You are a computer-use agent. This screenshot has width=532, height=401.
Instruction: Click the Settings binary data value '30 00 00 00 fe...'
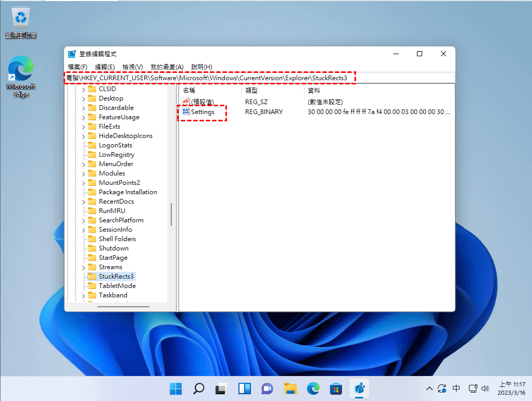tap(378, 112)
